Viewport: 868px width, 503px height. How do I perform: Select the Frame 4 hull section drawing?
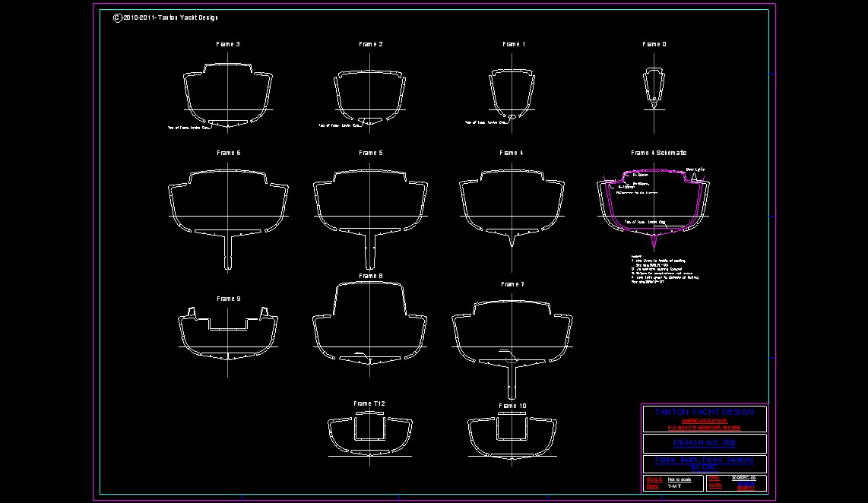(x=512, y=204)
